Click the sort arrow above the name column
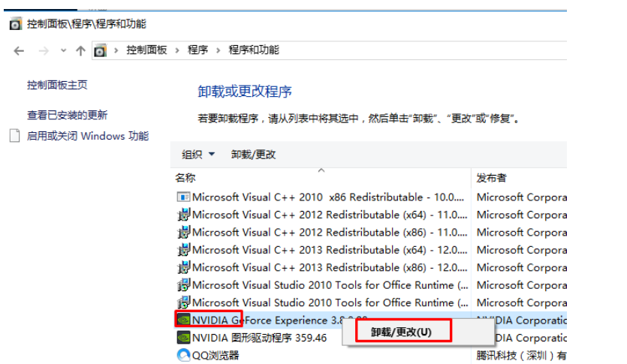Viewport: 627px width, 364px height. tap(321, 170)
